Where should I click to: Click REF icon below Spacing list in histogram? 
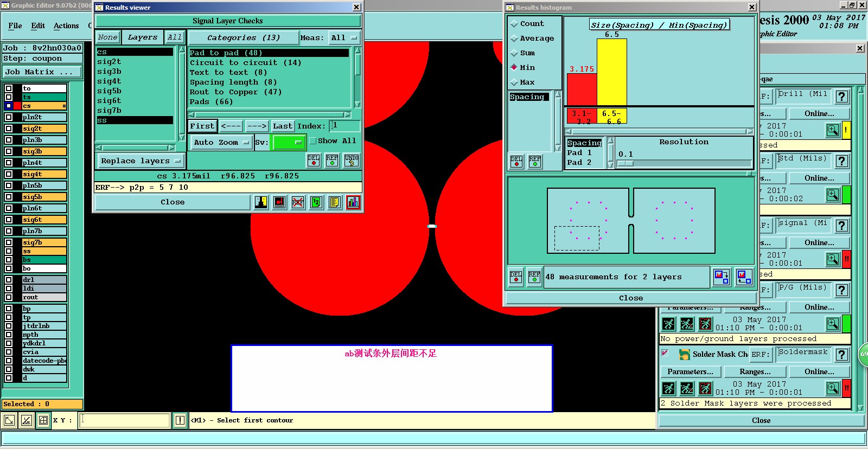tap(535, 162)
